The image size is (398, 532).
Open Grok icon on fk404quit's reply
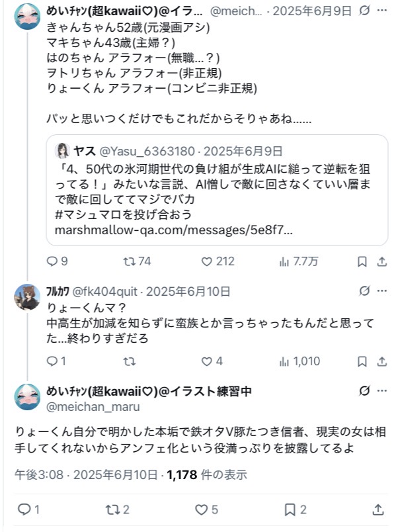coord(364,291)
